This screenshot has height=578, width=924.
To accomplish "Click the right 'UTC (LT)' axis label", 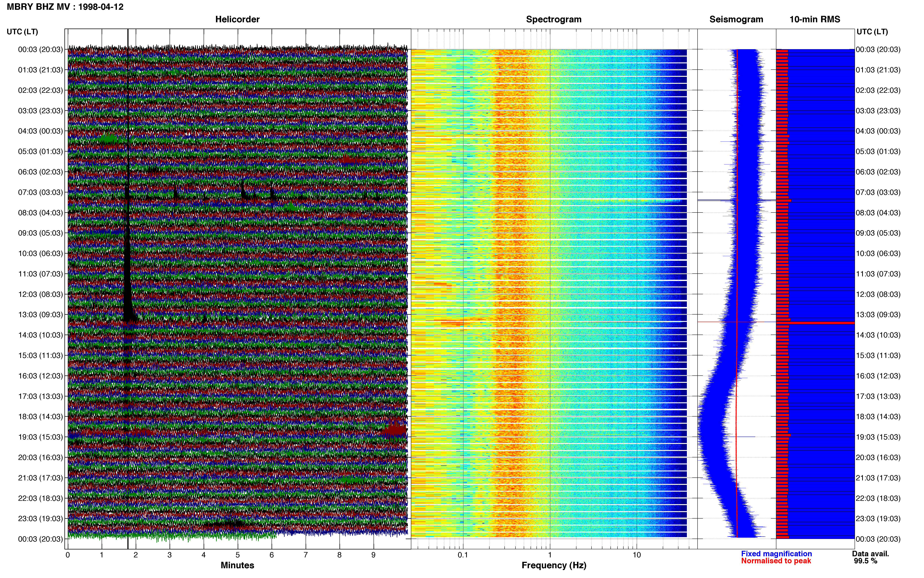I will (872, 32).
